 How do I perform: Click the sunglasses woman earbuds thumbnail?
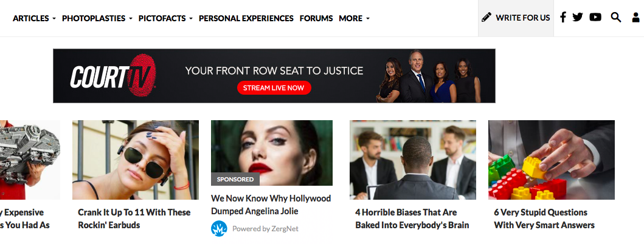coord(136,160)
